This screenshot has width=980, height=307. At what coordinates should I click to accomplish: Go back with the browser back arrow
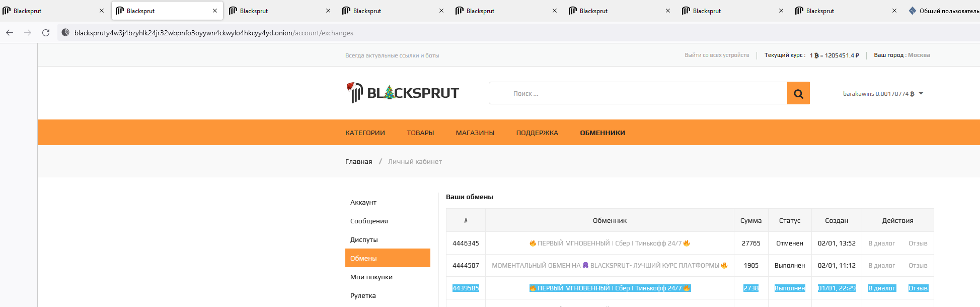10,33
